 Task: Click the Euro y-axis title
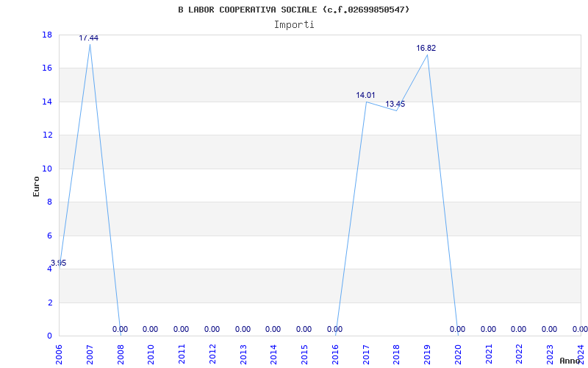[x=36, y=186]
